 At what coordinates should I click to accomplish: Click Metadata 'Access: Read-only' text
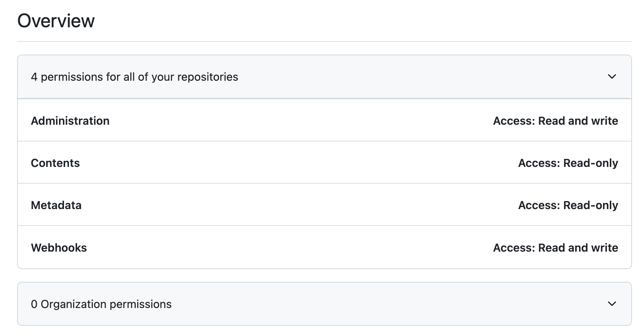coord(568,205)
